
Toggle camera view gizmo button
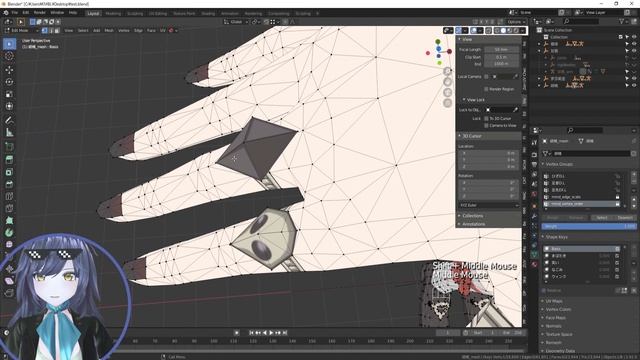448,93
